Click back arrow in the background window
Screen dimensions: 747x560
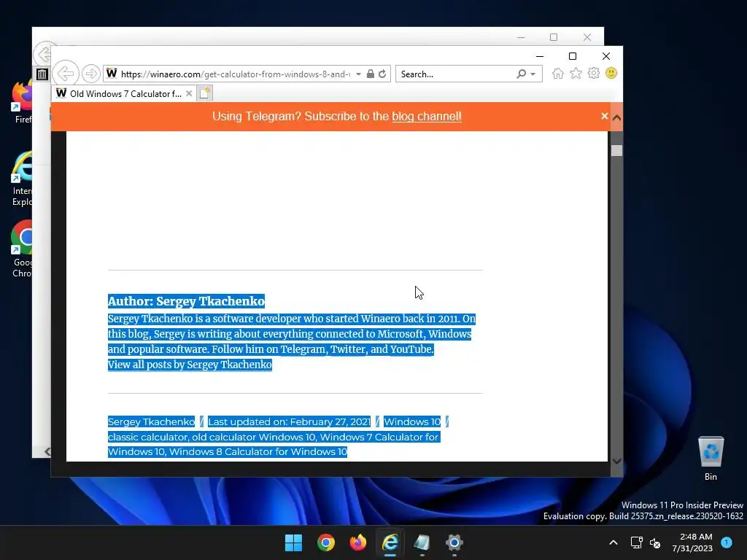click(43, 54)
